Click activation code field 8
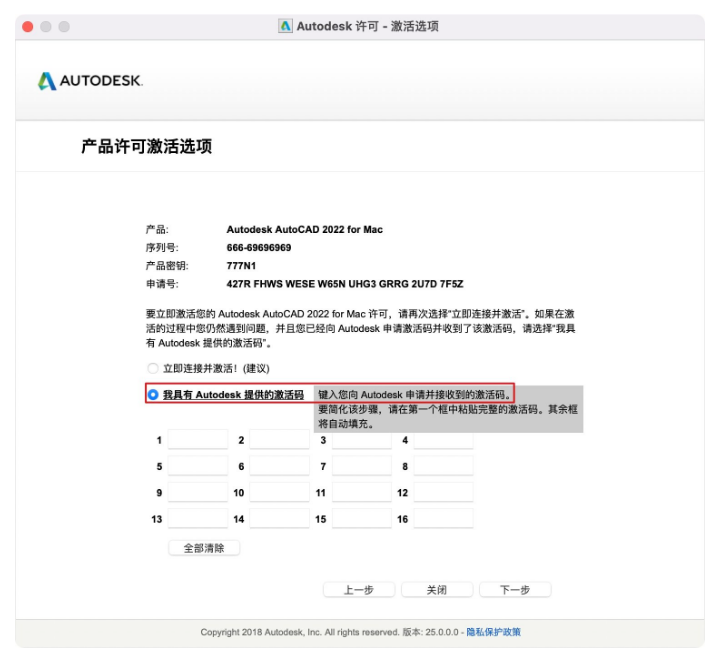Screen dimensions: 717x655 point(444,466)
